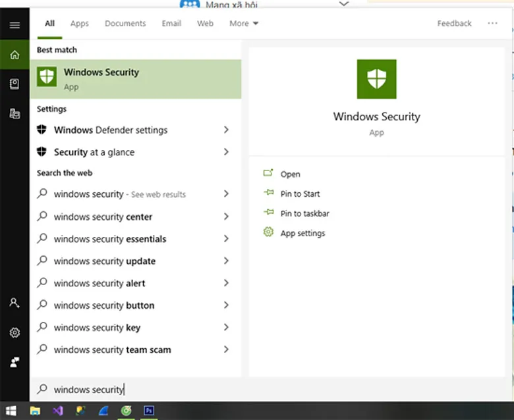Switch to the Documents tab

(x=125, y=23)
